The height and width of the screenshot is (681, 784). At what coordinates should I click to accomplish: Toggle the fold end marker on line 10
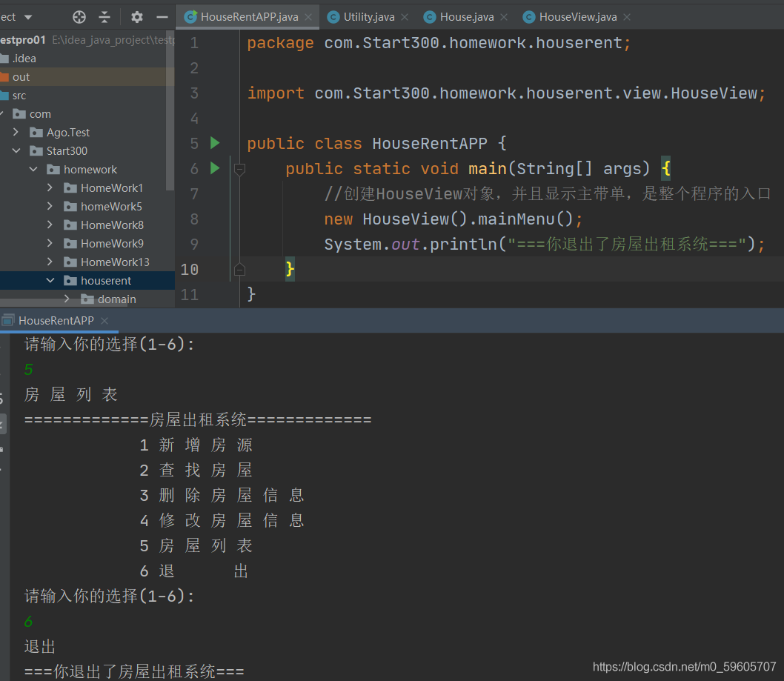click(239, 270)
